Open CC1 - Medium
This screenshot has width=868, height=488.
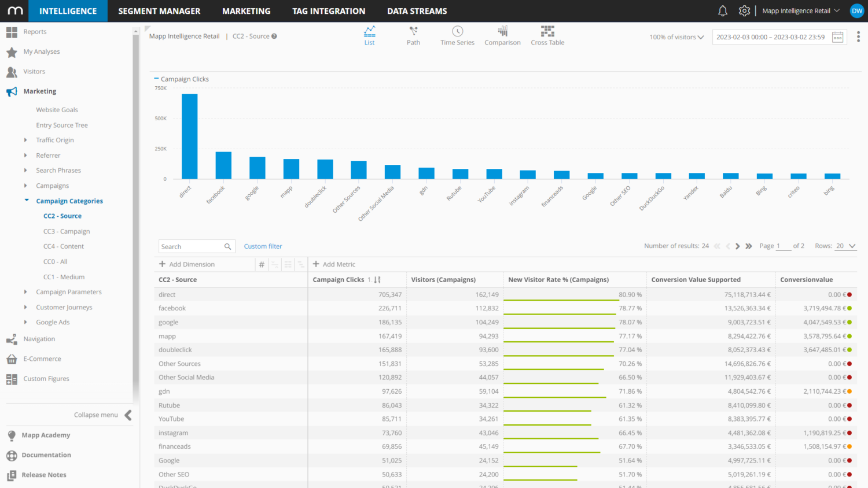[x=64, y=277]
